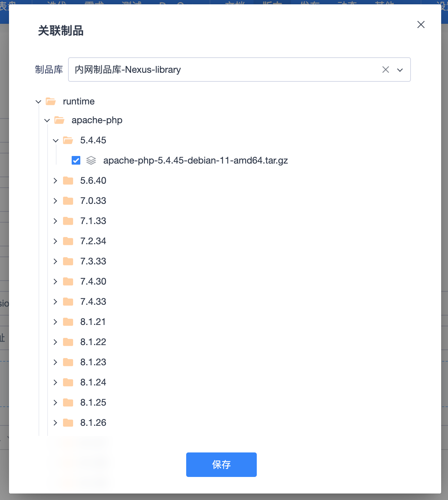Expand the 8.1.22 folder chevron
The height and width of the screenshot is (500, 448).
[x=55, y=342]
